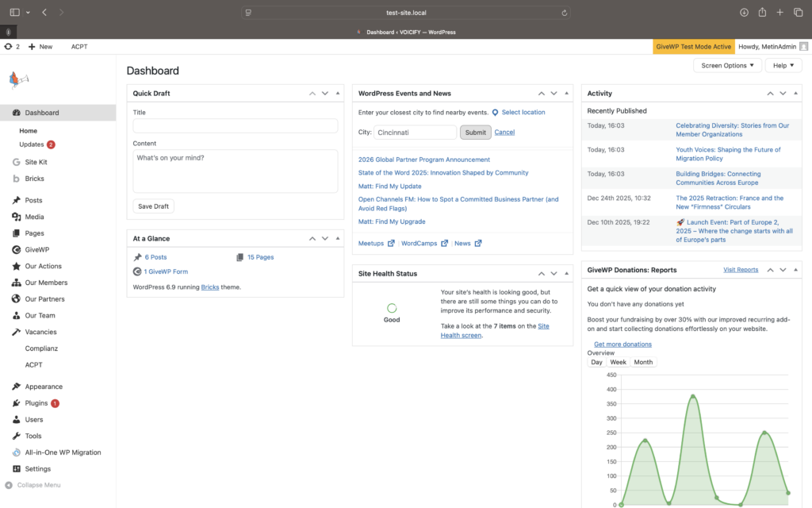812x508 pixels.
Task: Click the Tools wrench icon
Action: (x=17, y=436)
